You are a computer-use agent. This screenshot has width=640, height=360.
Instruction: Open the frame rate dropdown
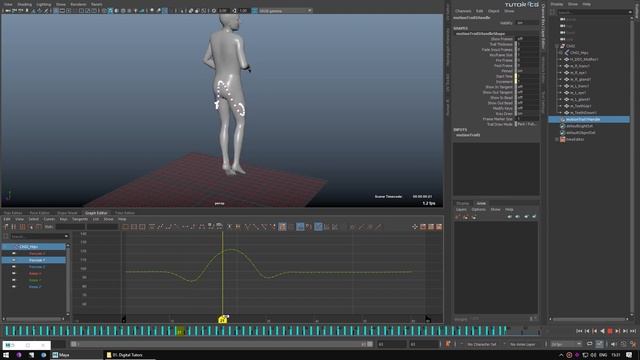click(x=566, y=344)
